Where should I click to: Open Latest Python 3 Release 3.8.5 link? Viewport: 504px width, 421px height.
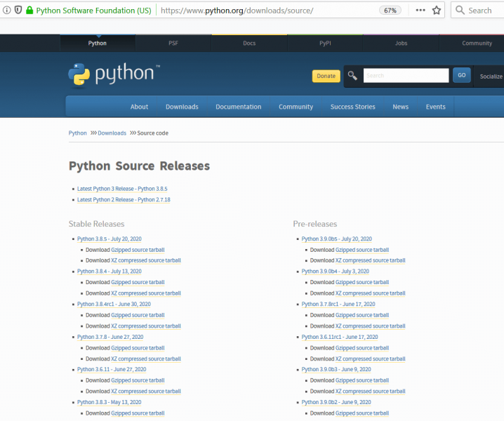click(x=121, y=189)
